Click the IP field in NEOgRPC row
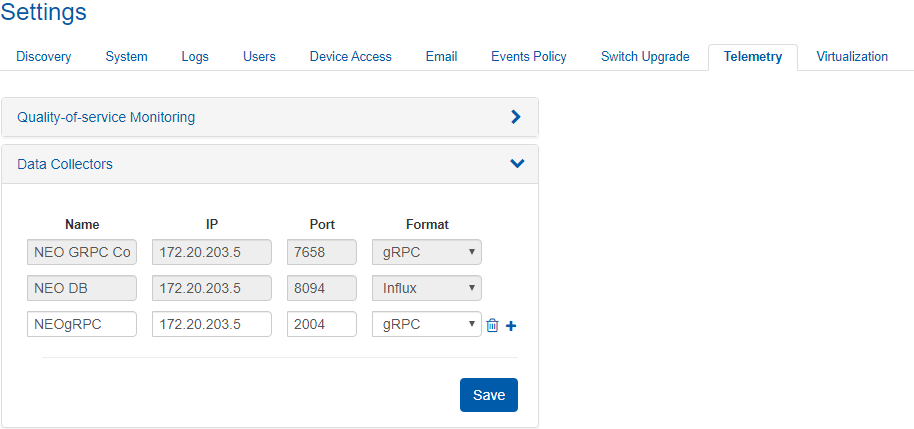 point(211,324)
